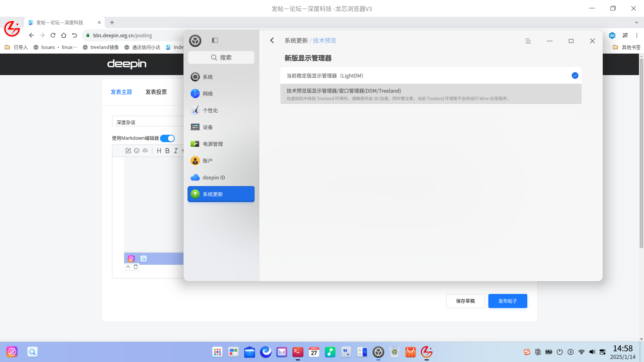Screen dimensions: 644x362
Task: Click the browser AI assistant icon
Action: click(612, 35)
